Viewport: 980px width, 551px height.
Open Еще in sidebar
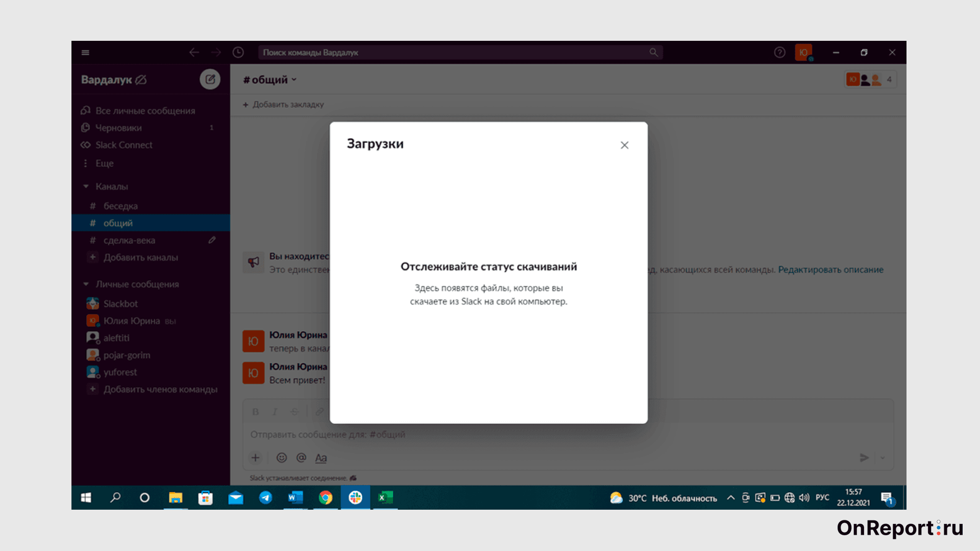tap(104, 163)
